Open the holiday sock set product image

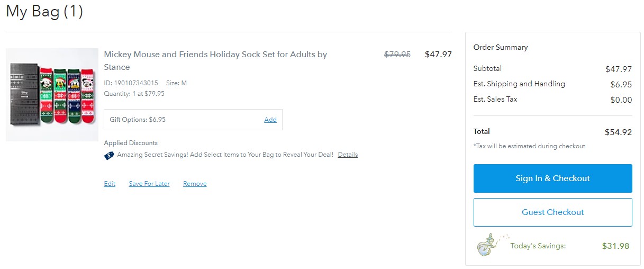pyautogui.click(x=52, y=95)
